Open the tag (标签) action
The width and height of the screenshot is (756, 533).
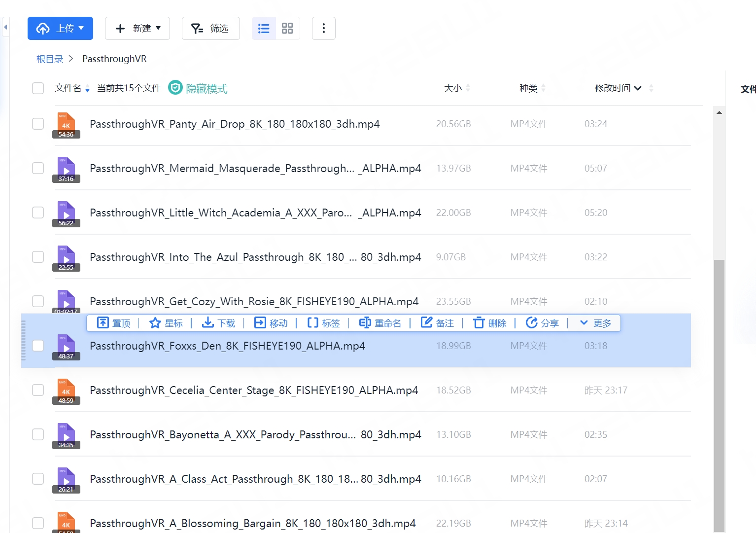click(312, 323)
